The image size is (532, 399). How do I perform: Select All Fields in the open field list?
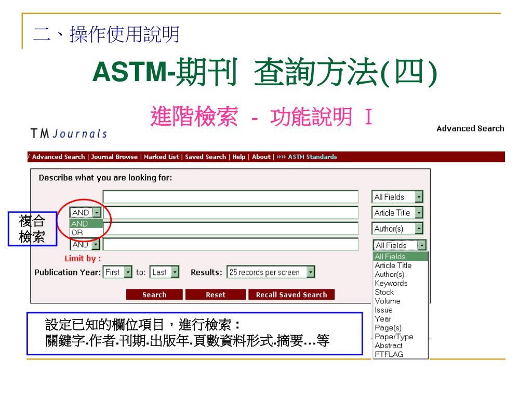pyautogui.click(x=401, y=257)
